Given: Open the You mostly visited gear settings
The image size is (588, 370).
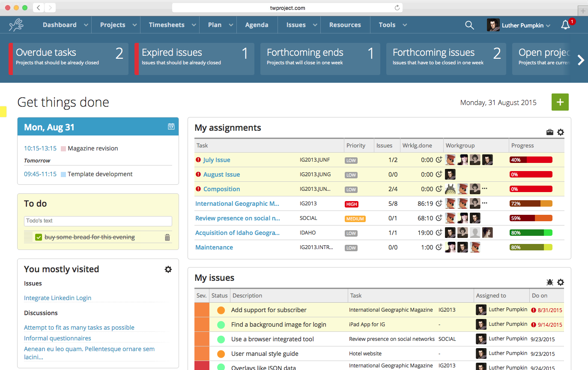Looking at the screenshot, I should [x=168, y=269].
